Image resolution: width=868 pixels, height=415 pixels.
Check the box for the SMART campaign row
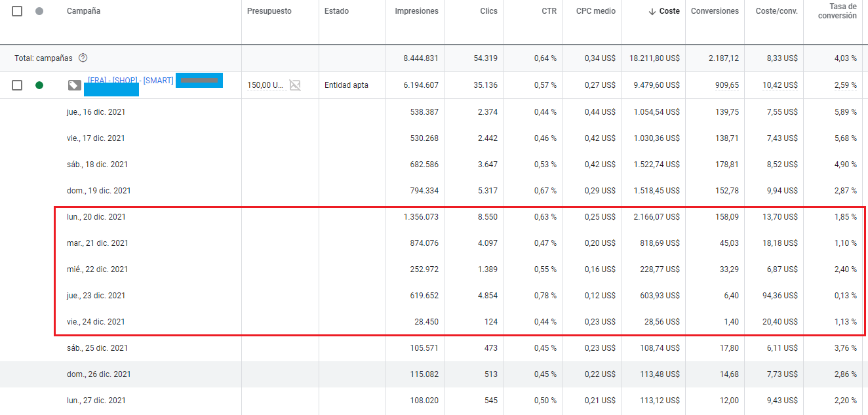coord(17,85)
